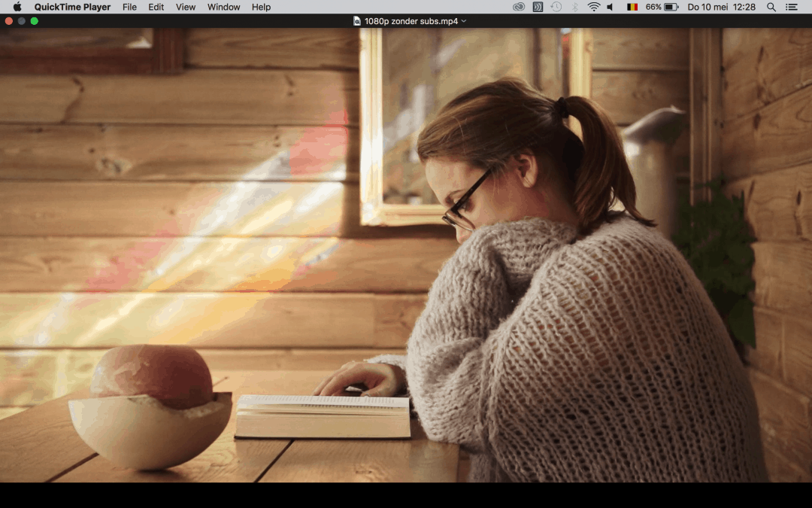Close the QuickTime Player window
This screenshot has height=508, width=812.
point(9,21)
